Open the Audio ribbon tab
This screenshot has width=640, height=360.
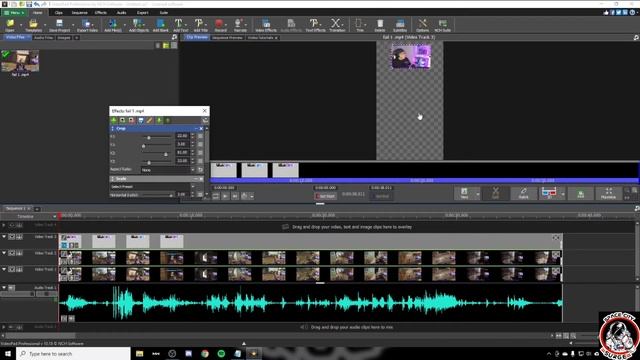(122, 13)
